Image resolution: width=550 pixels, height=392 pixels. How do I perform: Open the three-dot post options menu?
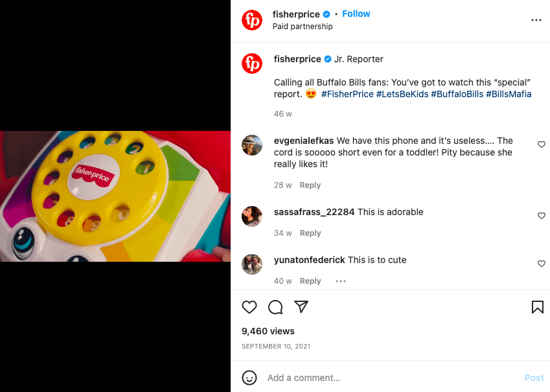coord(536,20)
